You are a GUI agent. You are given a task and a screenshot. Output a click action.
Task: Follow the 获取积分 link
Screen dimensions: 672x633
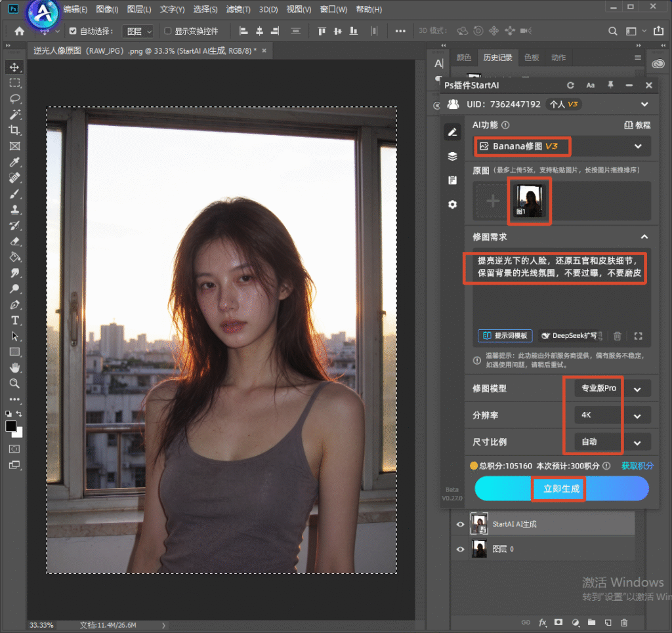pyautogui.click(x=637, y=466)
